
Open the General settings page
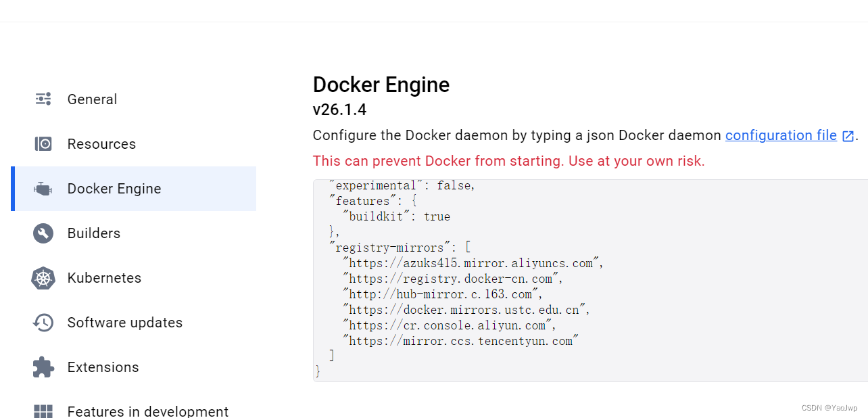coord(92,99)
